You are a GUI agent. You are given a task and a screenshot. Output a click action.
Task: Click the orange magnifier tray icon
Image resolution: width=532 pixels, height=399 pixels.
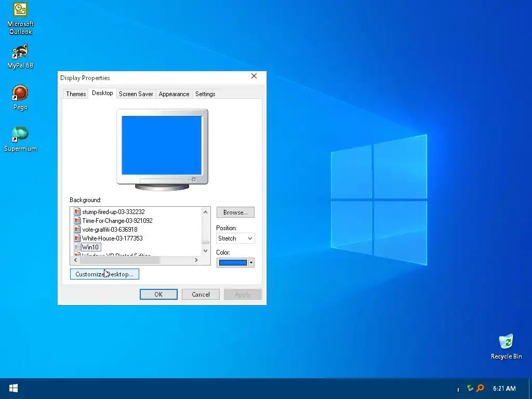point(480,388)
